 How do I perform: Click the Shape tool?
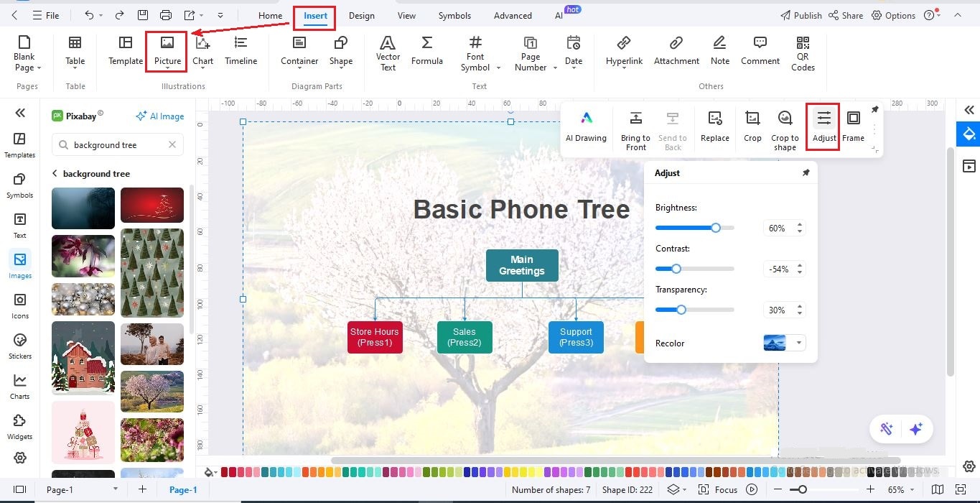[340, 52]
